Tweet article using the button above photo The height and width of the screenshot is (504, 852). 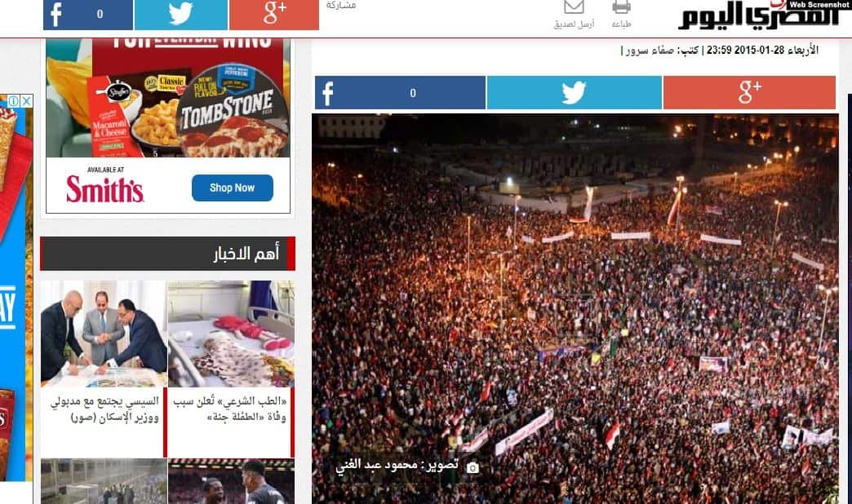[575, 93]
